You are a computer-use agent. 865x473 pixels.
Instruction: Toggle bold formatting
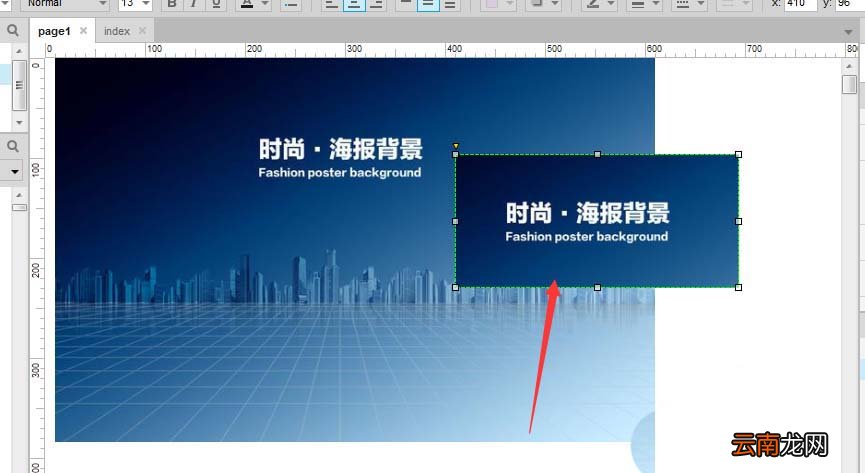click(x=172, y=4)
